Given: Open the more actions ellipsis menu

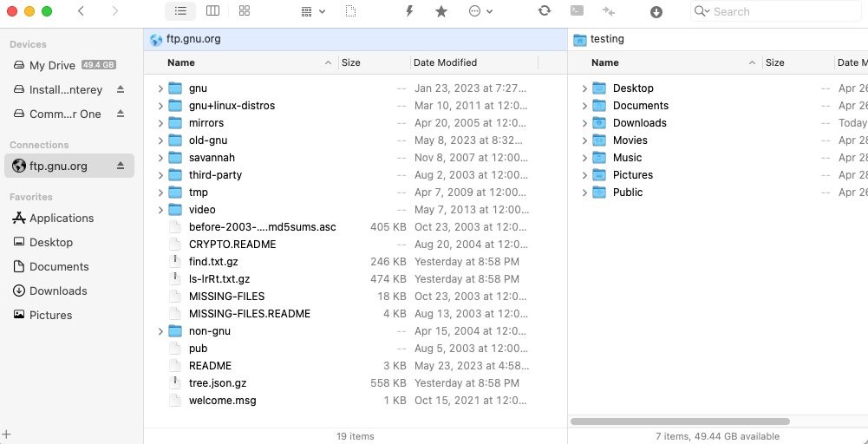Looking at the screenshot, I should 480,11.
